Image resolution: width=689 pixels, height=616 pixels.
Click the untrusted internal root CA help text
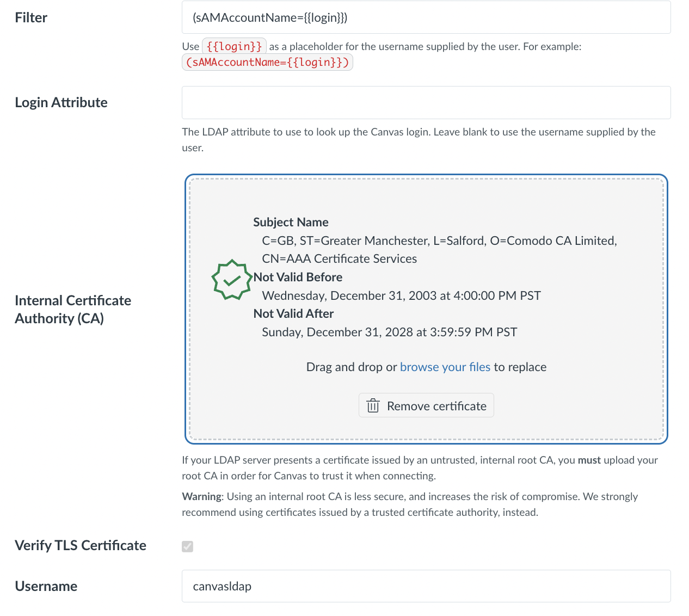420,468
